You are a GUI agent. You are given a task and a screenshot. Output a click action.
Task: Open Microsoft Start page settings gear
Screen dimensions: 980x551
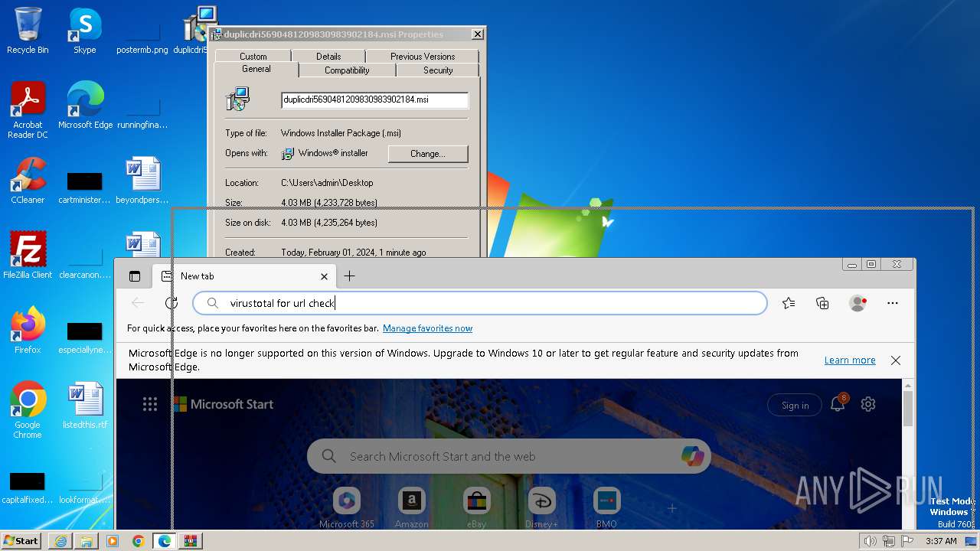tap(868, 404)
